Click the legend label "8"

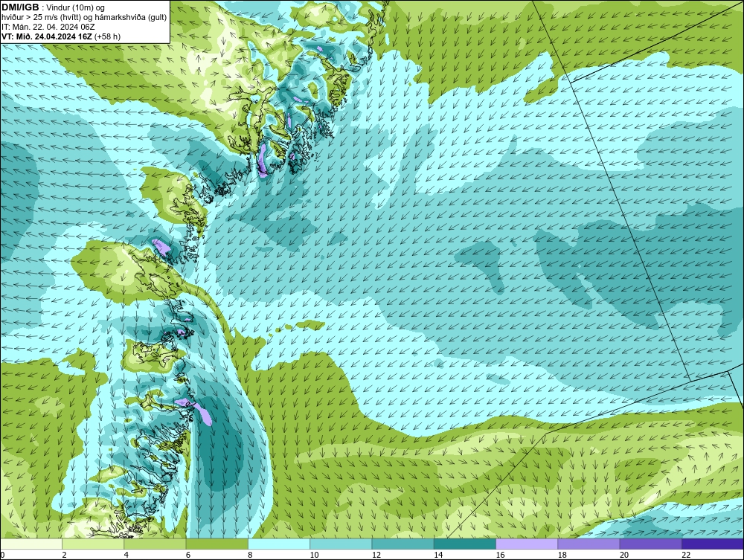click(x=250, y=556)
